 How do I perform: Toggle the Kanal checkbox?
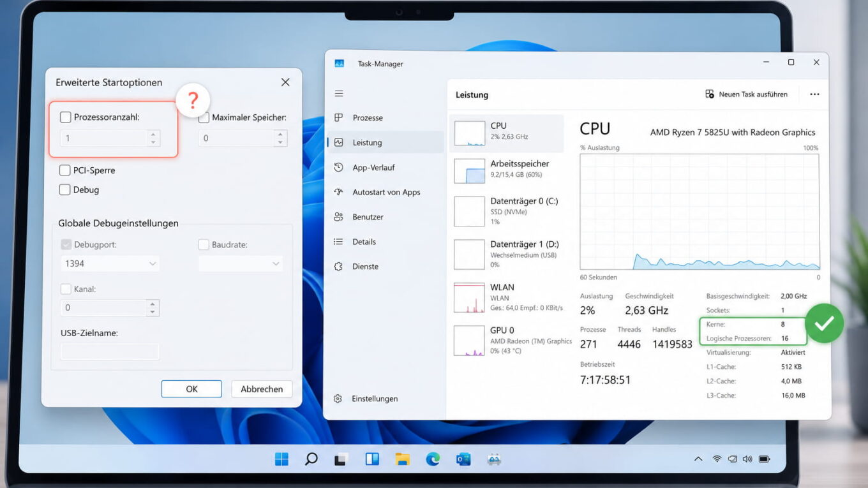pyautogui.click(x=66, y=289)
